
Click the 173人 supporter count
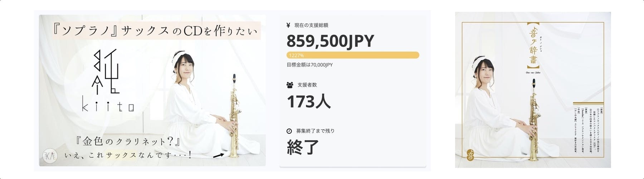click(309, 102)
